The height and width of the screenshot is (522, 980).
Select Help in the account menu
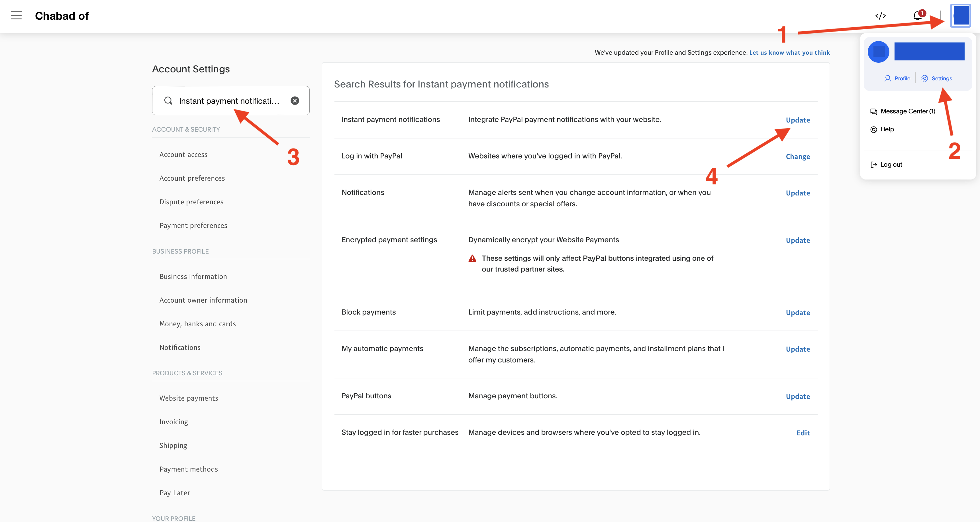pyautogui.click(x=887, y=129)
